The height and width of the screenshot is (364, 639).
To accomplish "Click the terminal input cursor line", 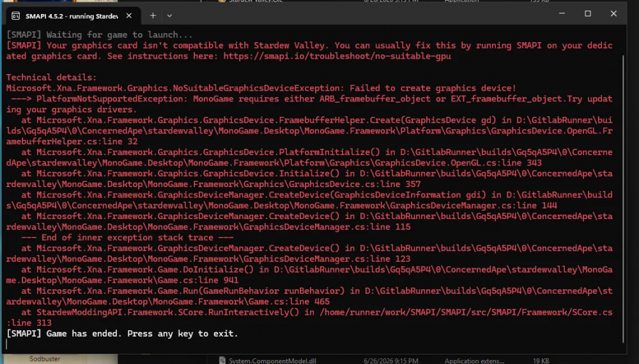I will tap(7, 344).
